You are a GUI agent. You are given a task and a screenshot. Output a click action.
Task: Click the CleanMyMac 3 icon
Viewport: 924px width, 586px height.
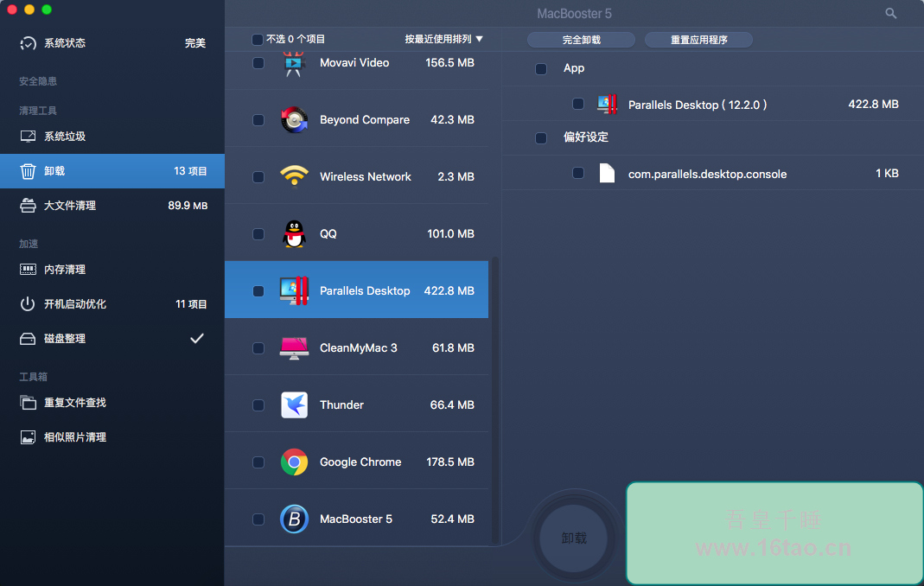click(x=294, y=348)
